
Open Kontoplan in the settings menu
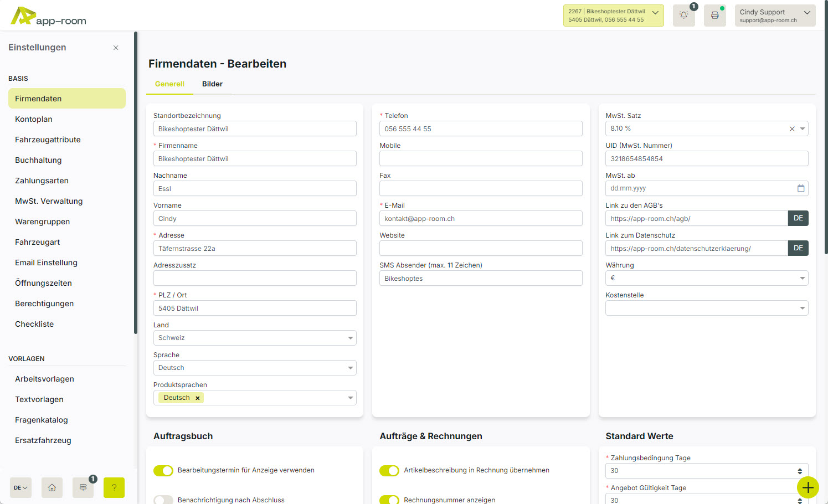[x=34, y=119]
